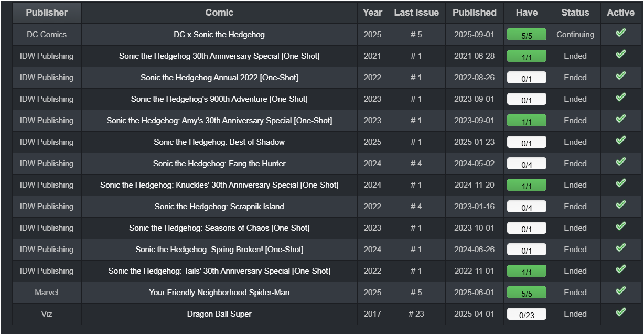This screenshot has width=644, height=335.
Task: Click the 0/1 progress bar for Sonic Annual 2022
Action: 527,78
